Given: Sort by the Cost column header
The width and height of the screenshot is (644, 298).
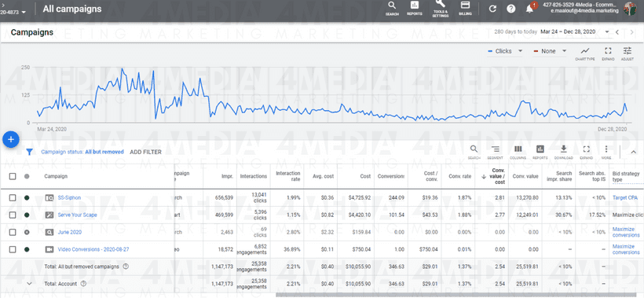Looking at the screenshot, I should click(x=365, y=176).
